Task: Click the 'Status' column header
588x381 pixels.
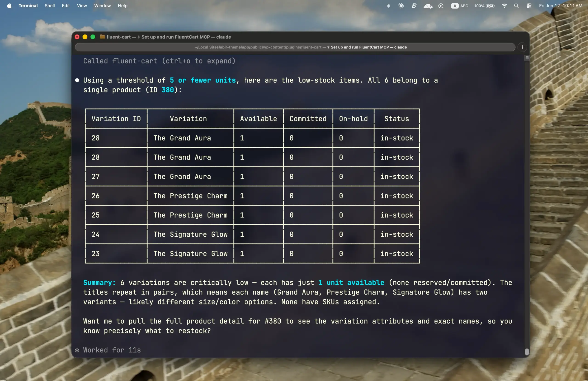Action: coord(397,119)
